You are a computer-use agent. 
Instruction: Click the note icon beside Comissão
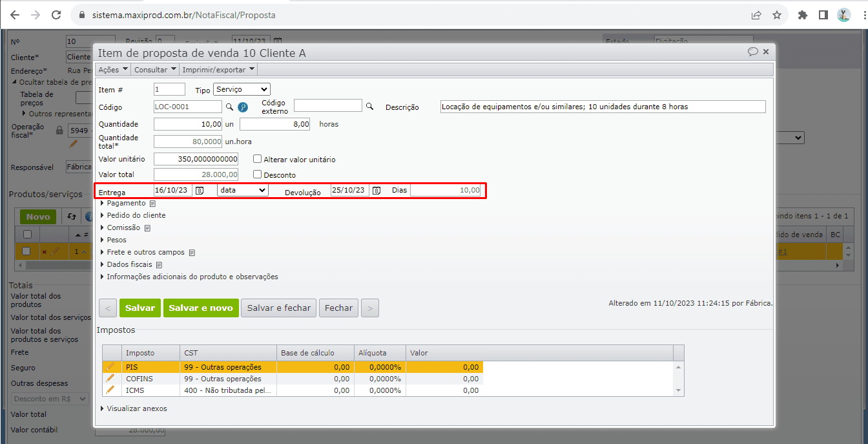147,227
